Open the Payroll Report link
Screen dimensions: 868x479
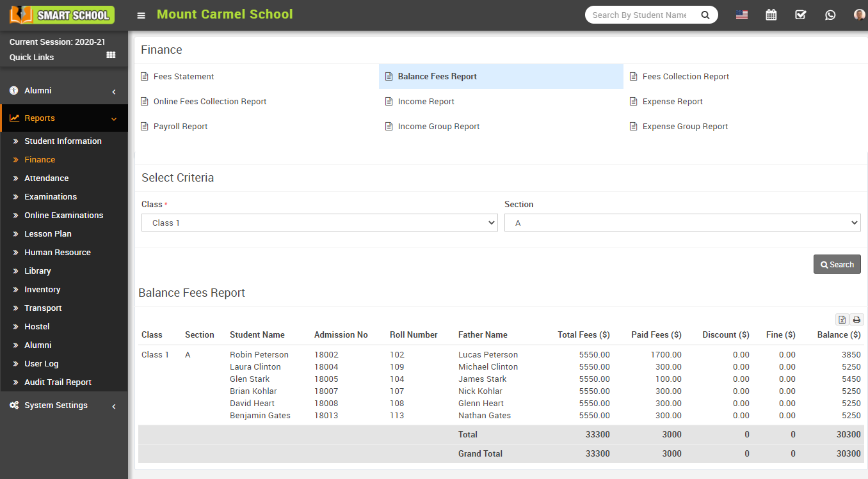point(181,126)
